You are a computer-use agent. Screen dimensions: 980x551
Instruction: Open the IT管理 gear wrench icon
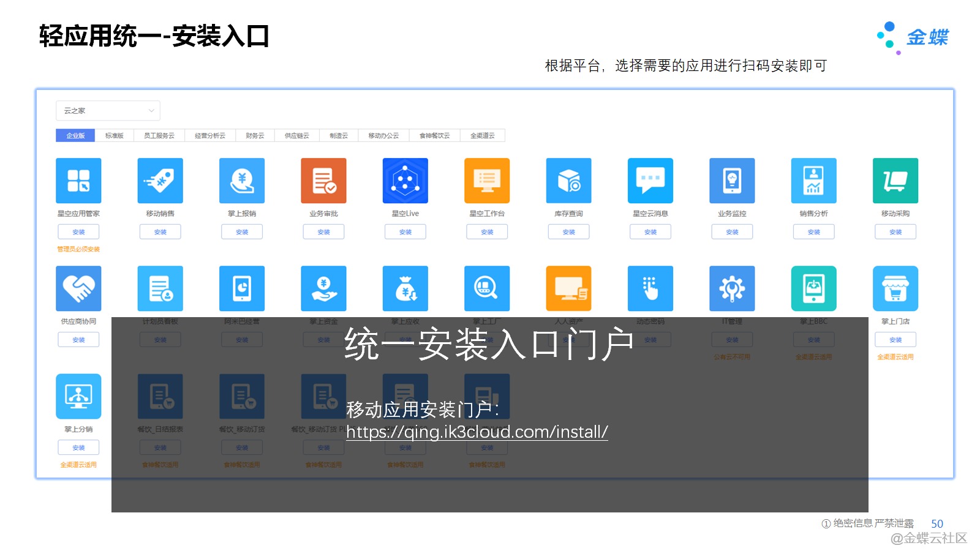coord(732,288)
